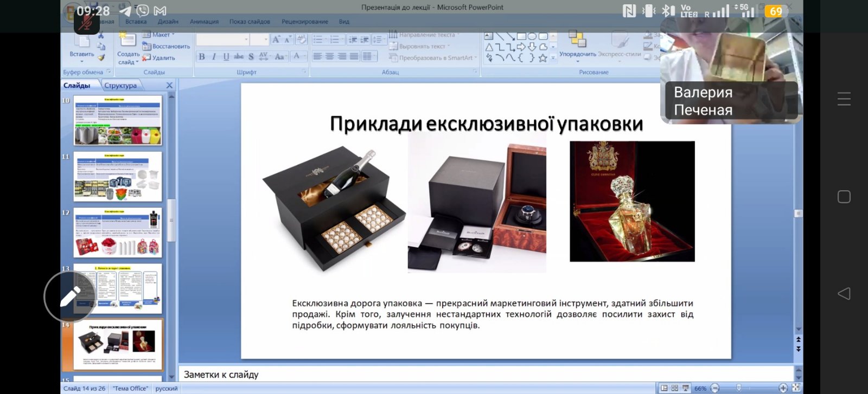Screen dimensions: 868x394
Task: Open the Вставка ribbon tab
Action: pyautogui.click(x=136, y=22)
